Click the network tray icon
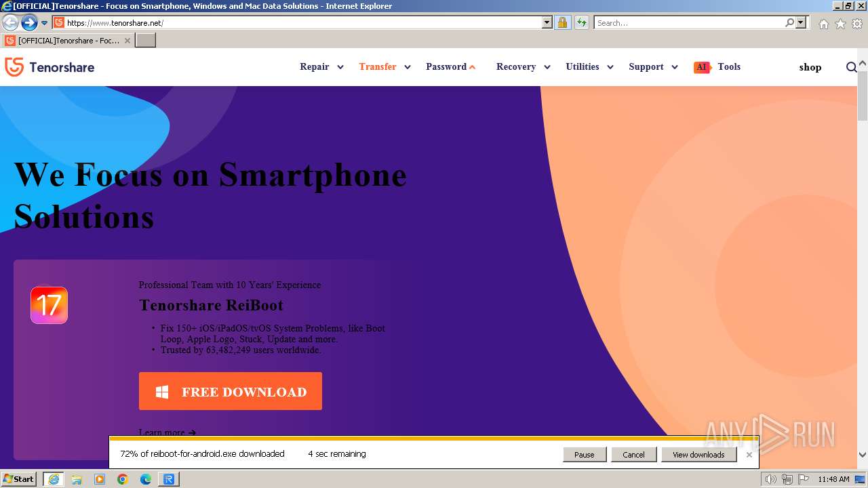 [787, 479]
